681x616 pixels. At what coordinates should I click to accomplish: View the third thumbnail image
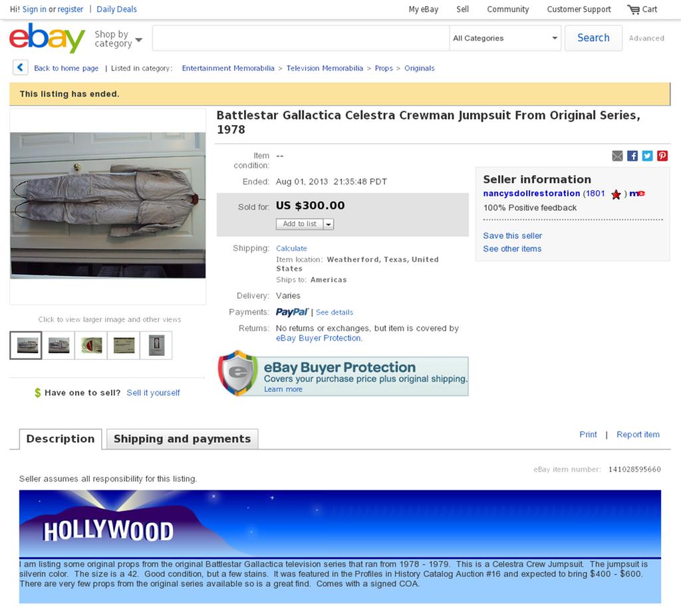[x=91, y=345]
